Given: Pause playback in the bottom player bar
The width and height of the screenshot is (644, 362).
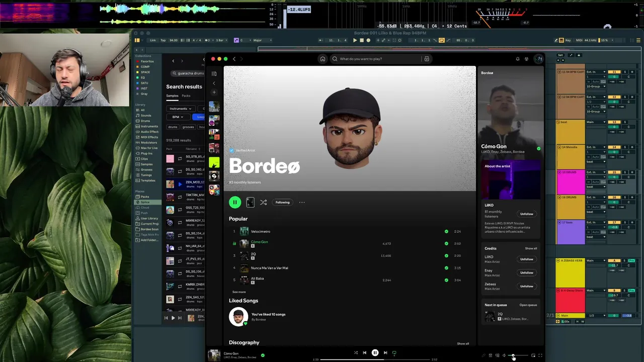Looking at the screenshot, I should click(375, 353).
